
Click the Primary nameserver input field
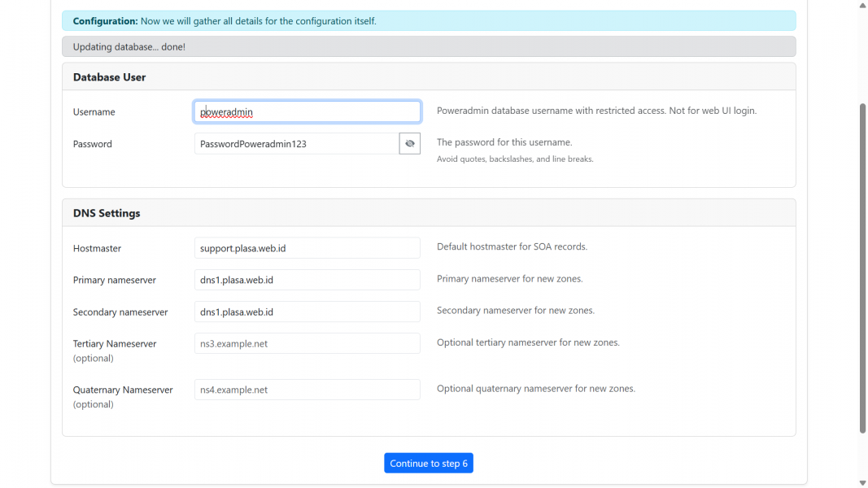coord(307,280)
